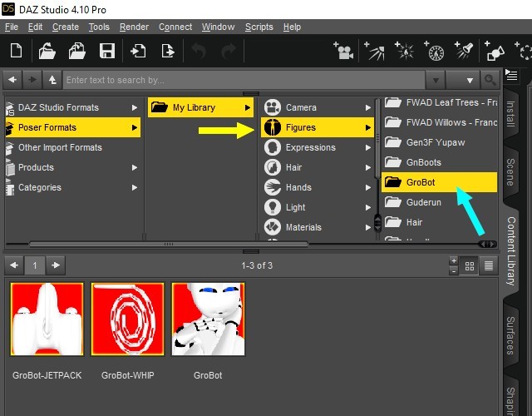Screen dimensions: 532x416
Task: Open the search filter dropdown
Action: coord(436,80)
